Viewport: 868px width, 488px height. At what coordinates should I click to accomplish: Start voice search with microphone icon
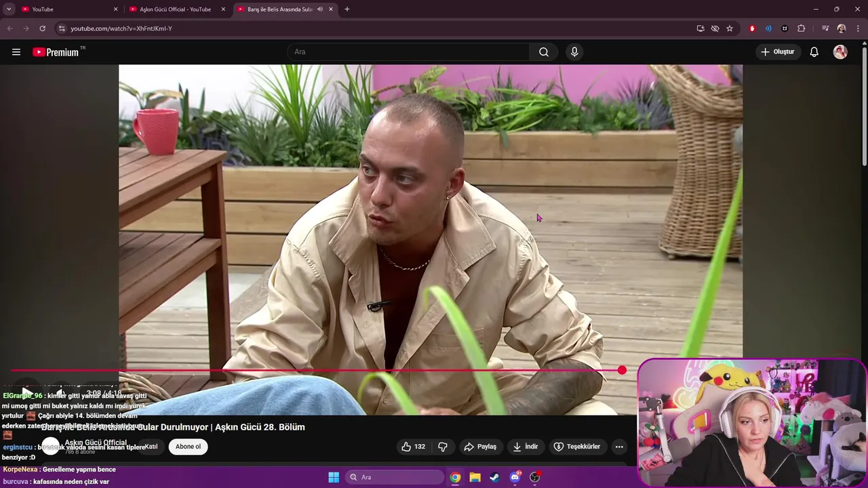tap(574, 52)
